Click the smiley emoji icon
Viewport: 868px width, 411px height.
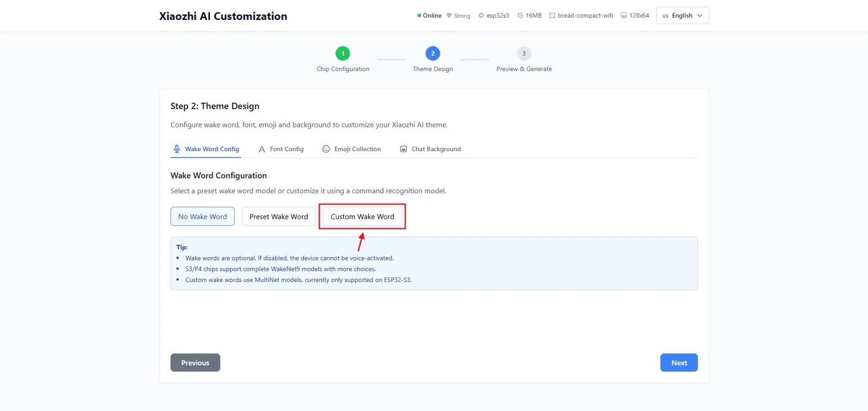pyautogui.click(x=326, y=149)
